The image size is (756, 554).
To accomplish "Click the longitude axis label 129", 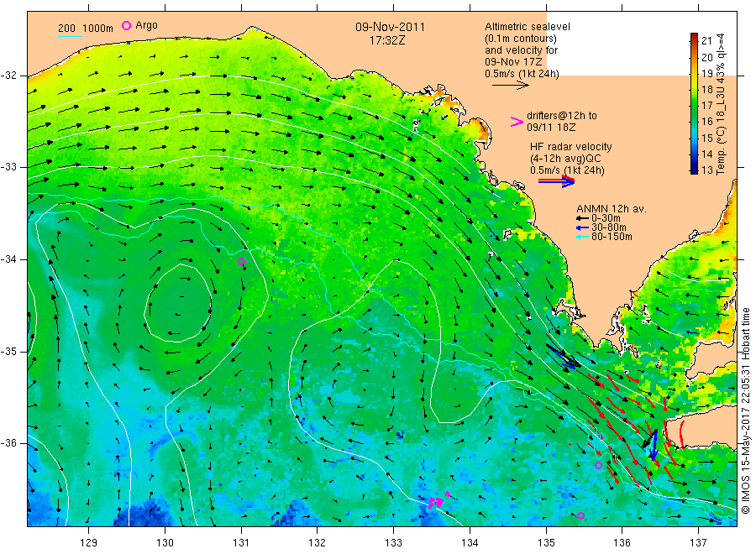I will pyautogui.click(x=89, y=542).
